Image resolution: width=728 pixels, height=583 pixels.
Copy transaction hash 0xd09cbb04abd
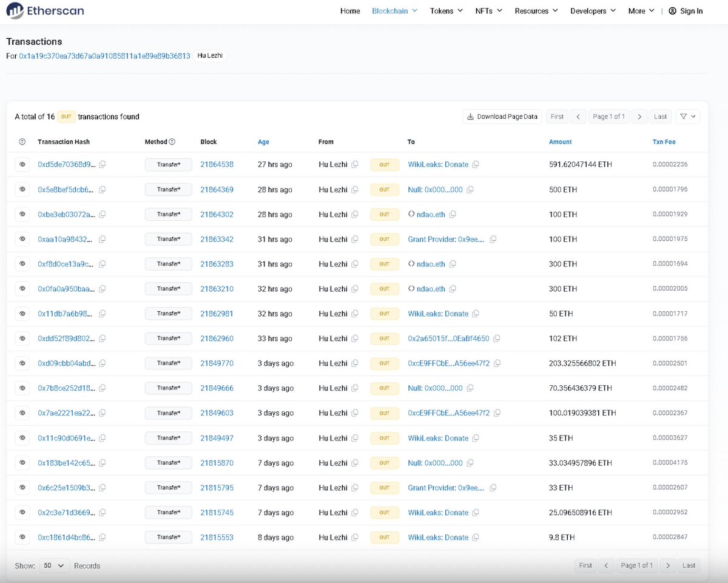pyautogui.click(x=103, y=363)
